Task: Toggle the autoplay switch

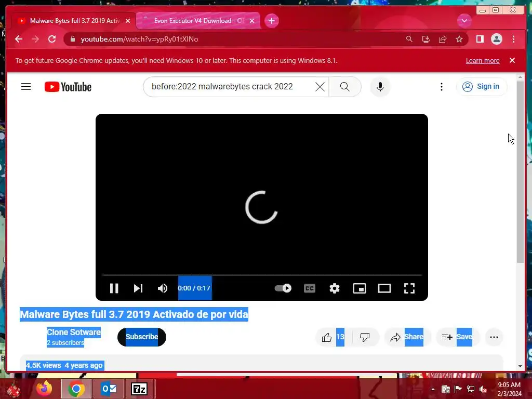Action: (x=283, y=288)
